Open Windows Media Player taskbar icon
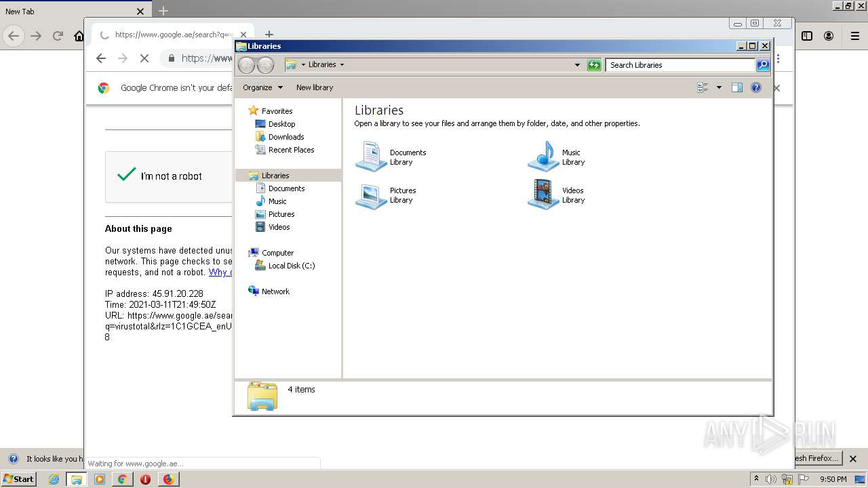The height and width of the screenshot is (488, 868). click(100, 479)
